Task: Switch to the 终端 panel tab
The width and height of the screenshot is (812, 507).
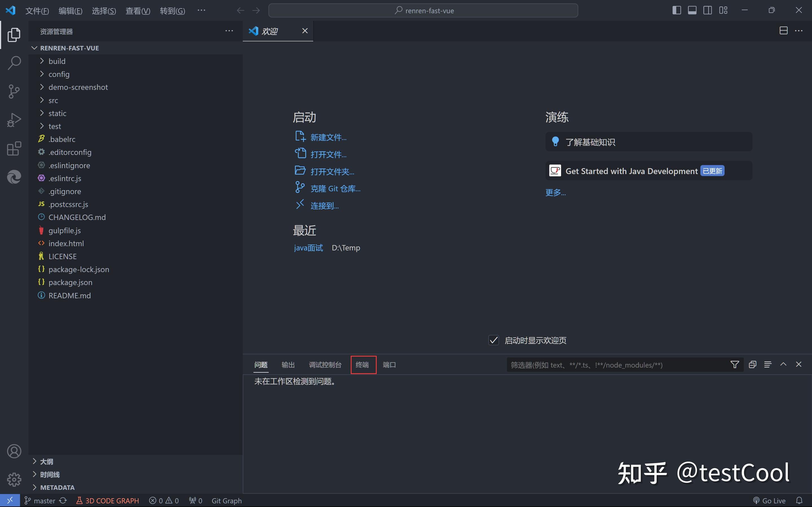Action: (363, 365)
